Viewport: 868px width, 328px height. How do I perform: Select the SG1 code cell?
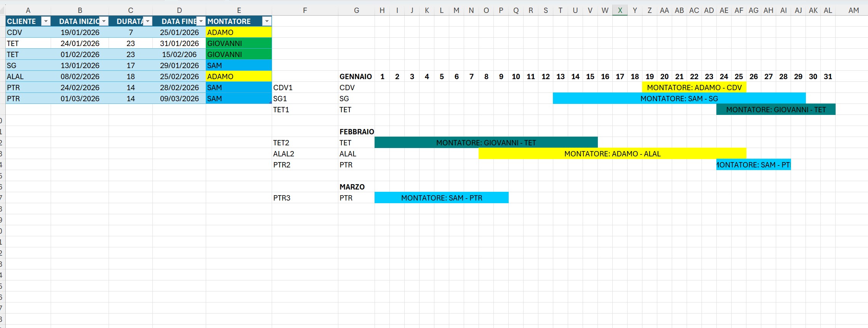(x=305, y=99)
